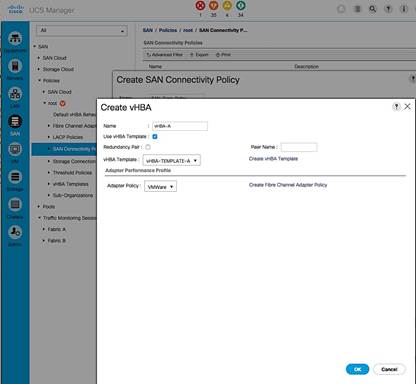
Task: Click the fault badge next to root
Action: click(62, 103)
